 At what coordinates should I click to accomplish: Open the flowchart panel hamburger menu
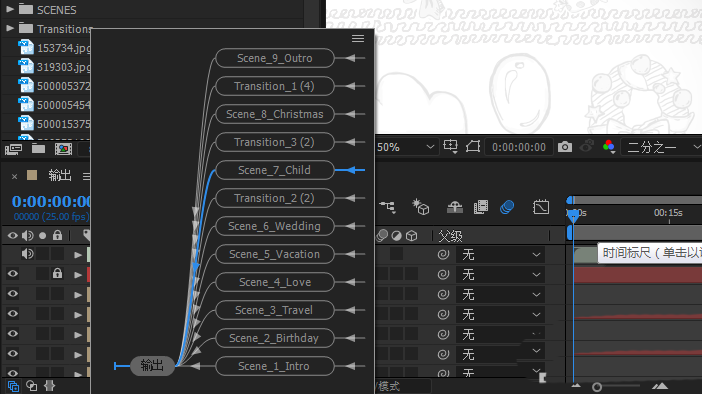point(358,39)
